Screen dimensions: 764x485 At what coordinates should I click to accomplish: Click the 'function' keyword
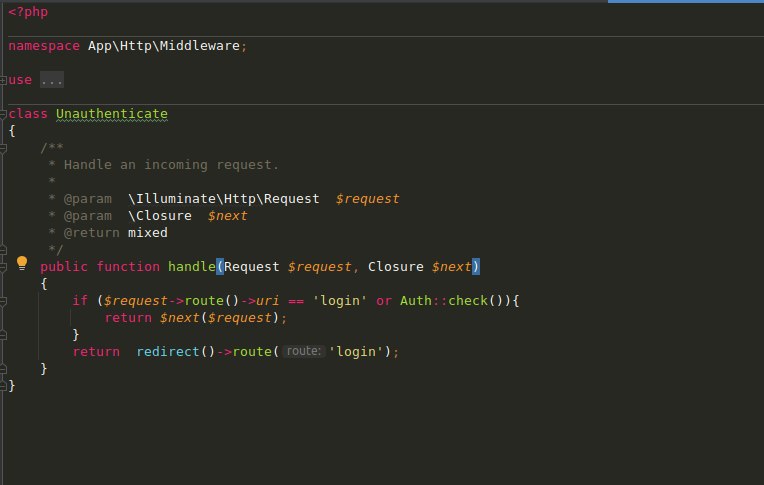[128, 267]
